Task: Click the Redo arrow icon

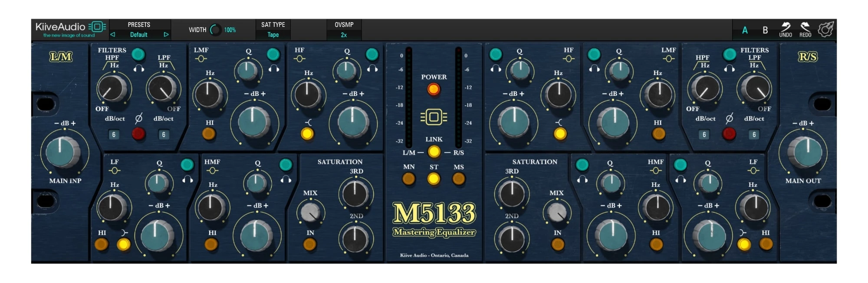Action: click(x=805, y=26)
